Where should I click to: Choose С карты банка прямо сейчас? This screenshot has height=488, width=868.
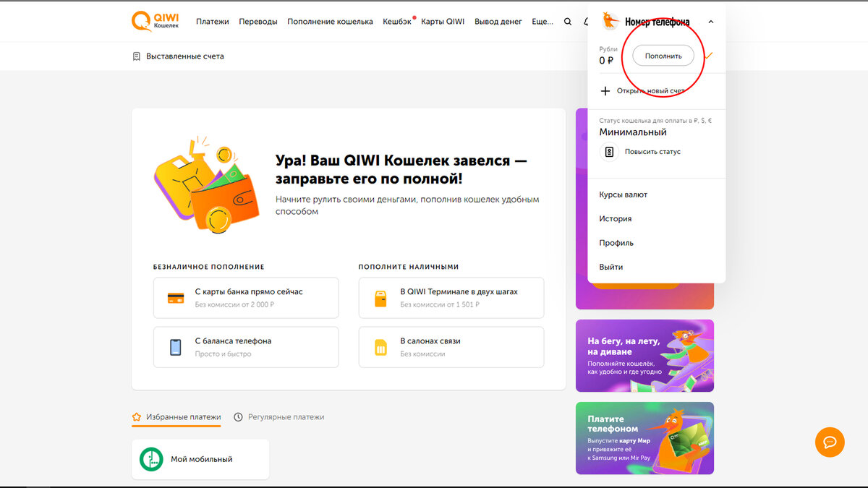(x=246, y=298)
